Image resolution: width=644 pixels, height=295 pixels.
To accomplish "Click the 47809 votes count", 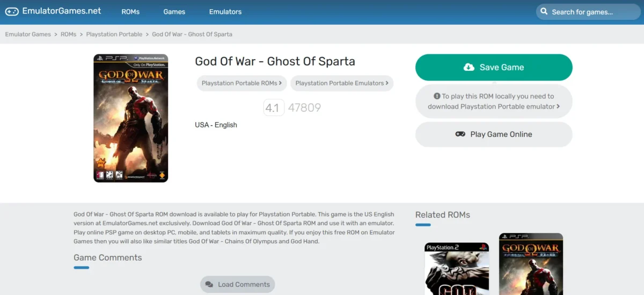I will coord(304,107).
